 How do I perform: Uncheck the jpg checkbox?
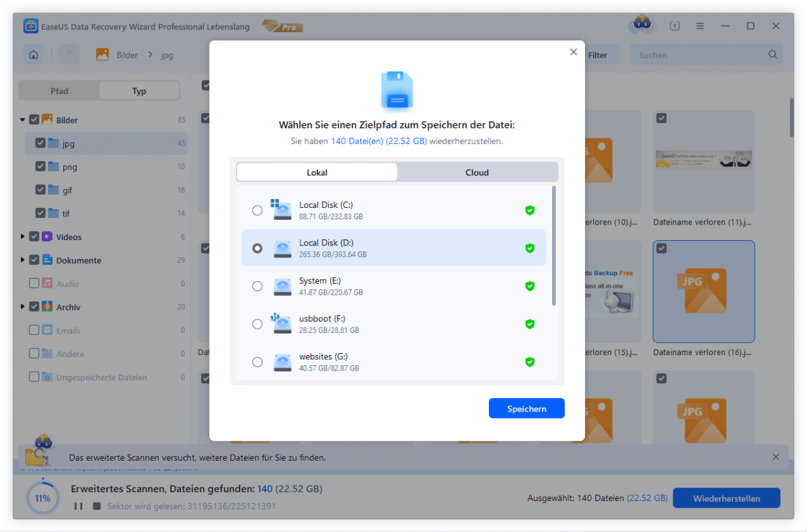point(40,143)
